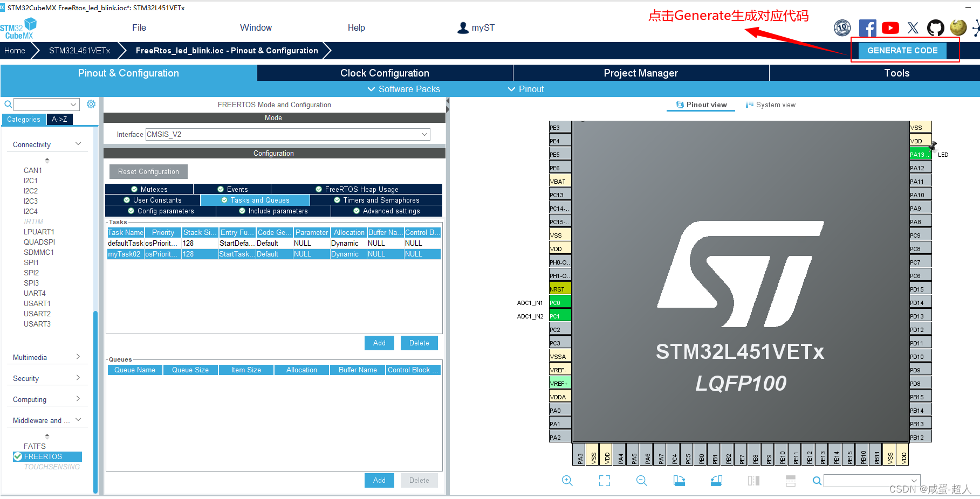Click the pin search magnifier icon
This screenshot has height=499, width=980.
[817, 481]
